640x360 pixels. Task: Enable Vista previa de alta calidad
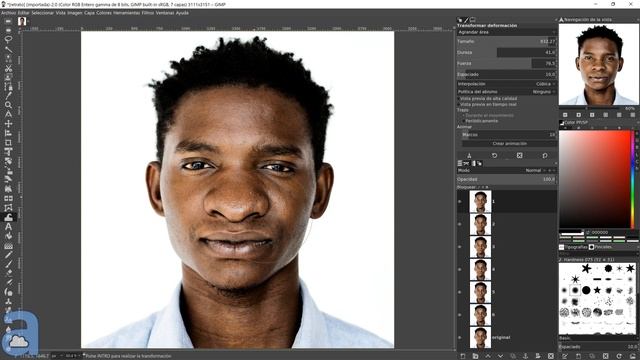(487, 98)
